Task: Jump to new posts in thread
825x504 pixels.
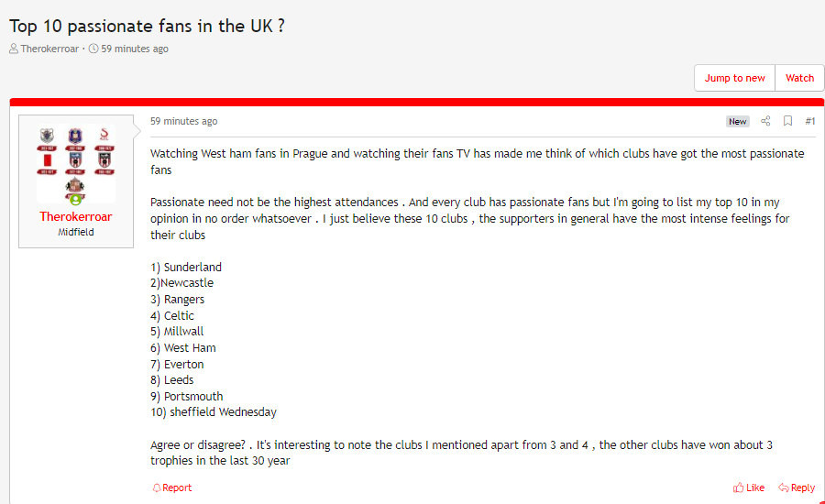Action: pos(734,78)
